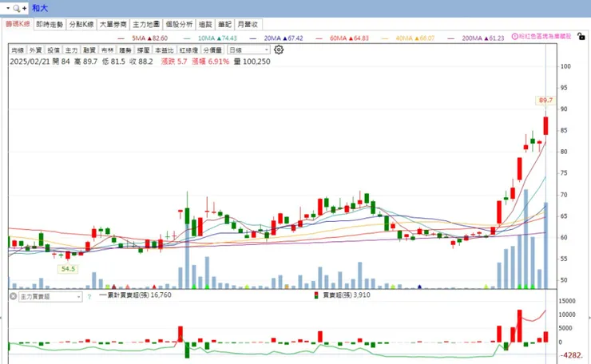
Task: Click the 89.7 high price label
Action: pos(545,101)
